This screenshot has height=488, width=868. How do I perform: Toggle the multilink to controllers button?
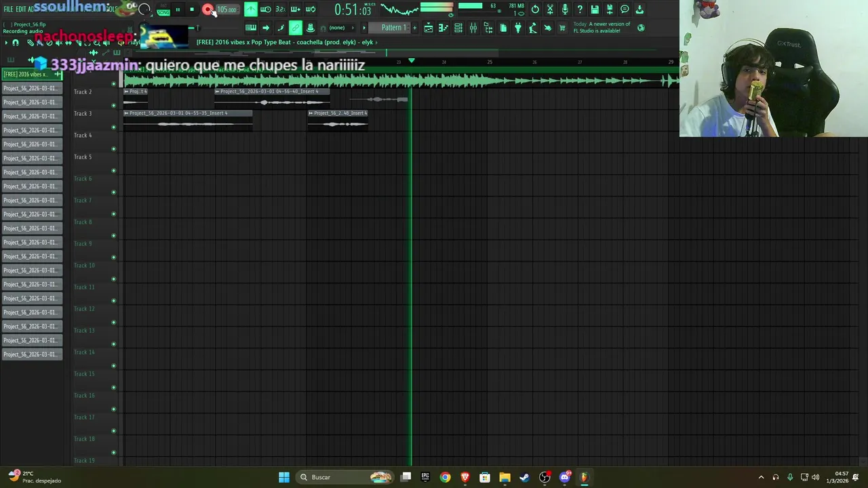311,28
